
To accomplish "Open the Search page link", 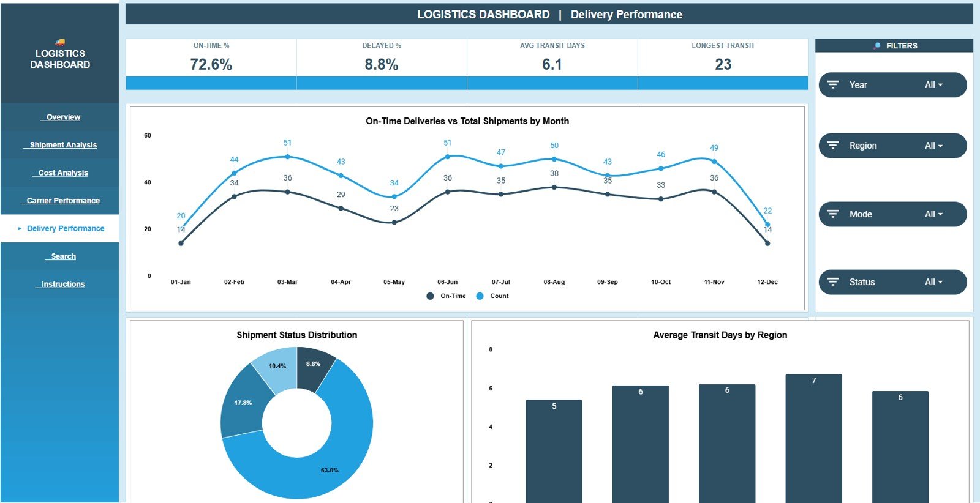I will (x=60, y=256).
